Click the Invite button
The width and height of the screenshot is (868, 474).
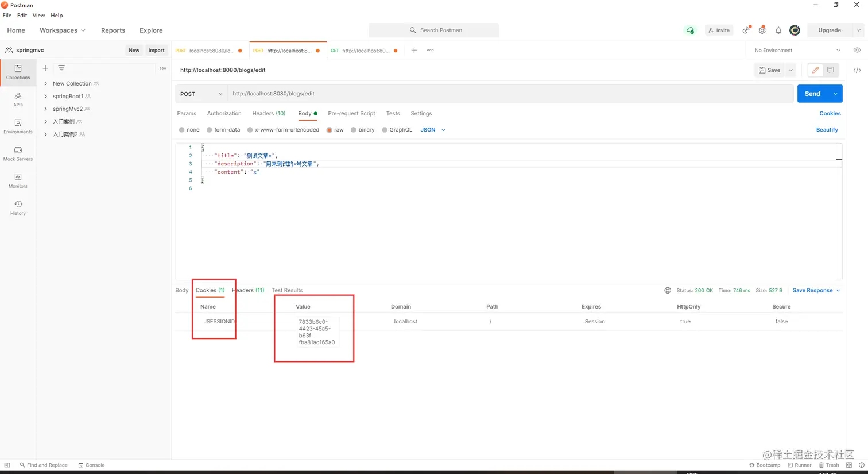click(x=719, y=30)
